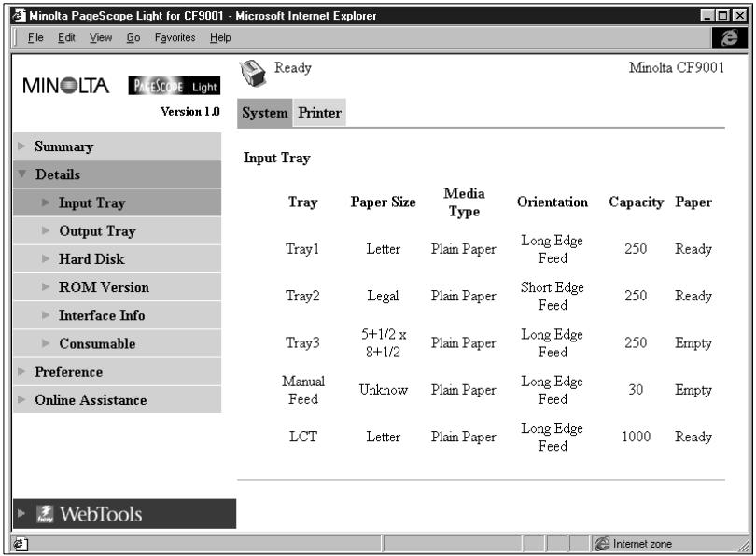
Task: Click the Internet Explorer logo icon
Action: (730, 37)
